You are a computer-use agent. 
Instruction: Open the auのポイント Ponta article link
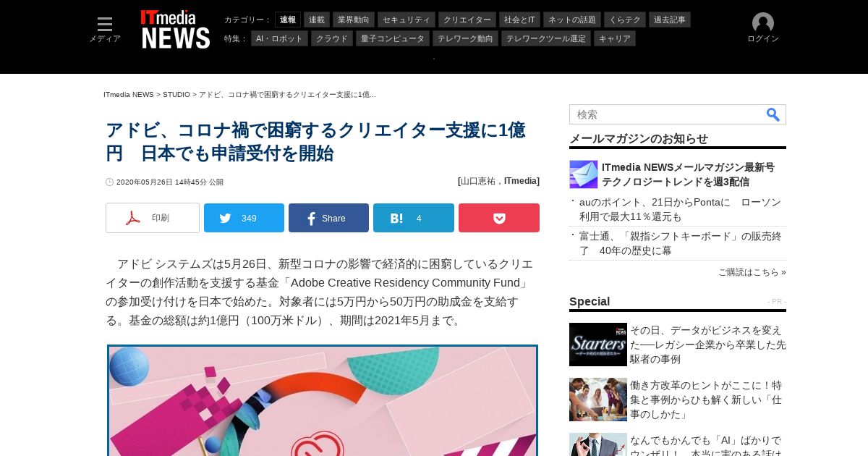pyautogui.click(x=680, y=209)
